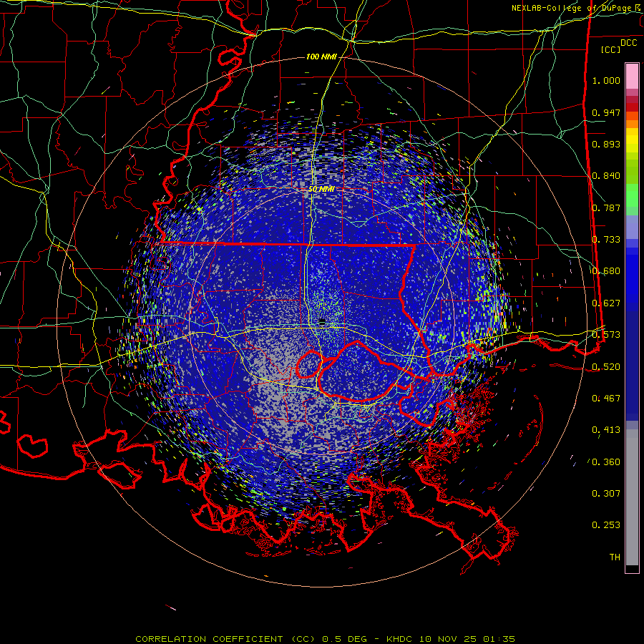
Task: Select the 0.787 scale value
Action: (x=606, y=208)
